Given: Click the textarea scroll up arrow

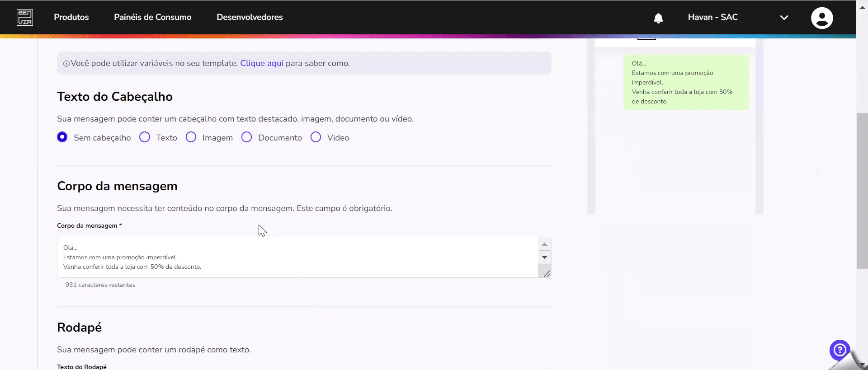Looking at the screenshot, I should point(544,244).
